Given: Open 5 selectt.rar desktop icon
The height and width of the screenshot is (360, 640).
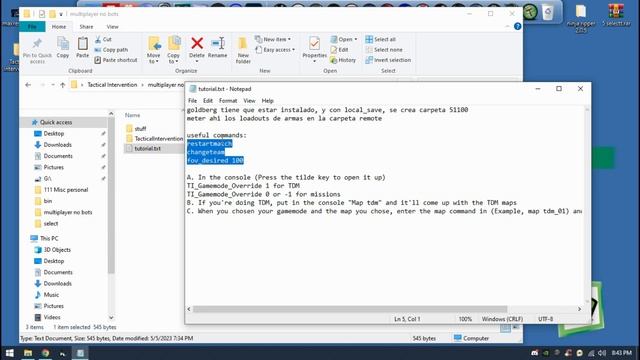Looking at the screenshot, I should pyautogui.click(x=616, y=15).
